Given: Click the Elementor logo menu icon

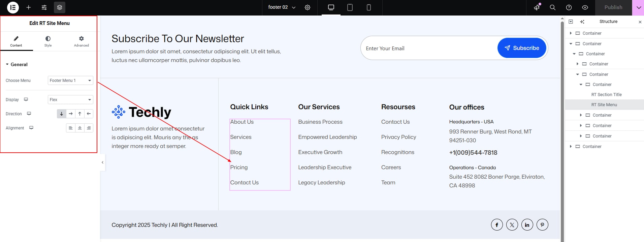Looking at the screenshot, I should 13,7.
